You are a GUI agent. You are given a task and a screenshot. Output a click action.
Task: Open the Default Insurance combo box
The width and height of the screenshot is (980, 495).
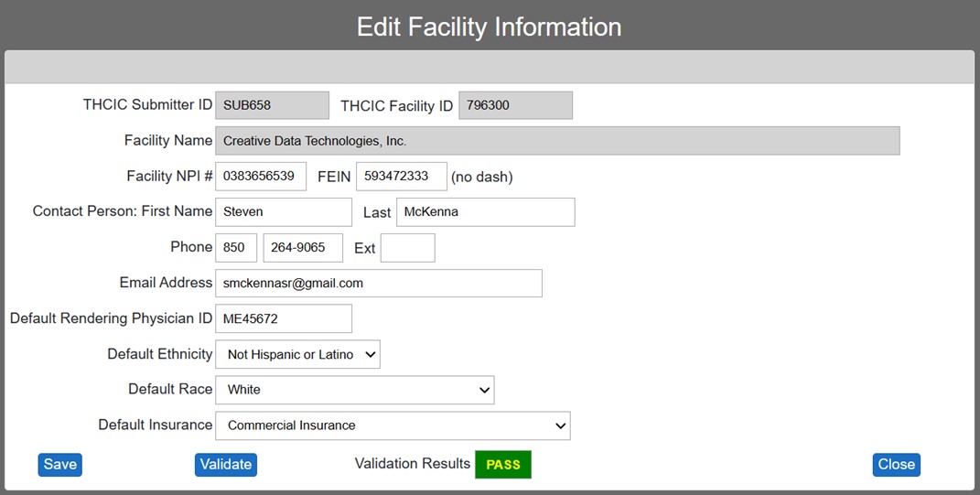tap(393, 425)
